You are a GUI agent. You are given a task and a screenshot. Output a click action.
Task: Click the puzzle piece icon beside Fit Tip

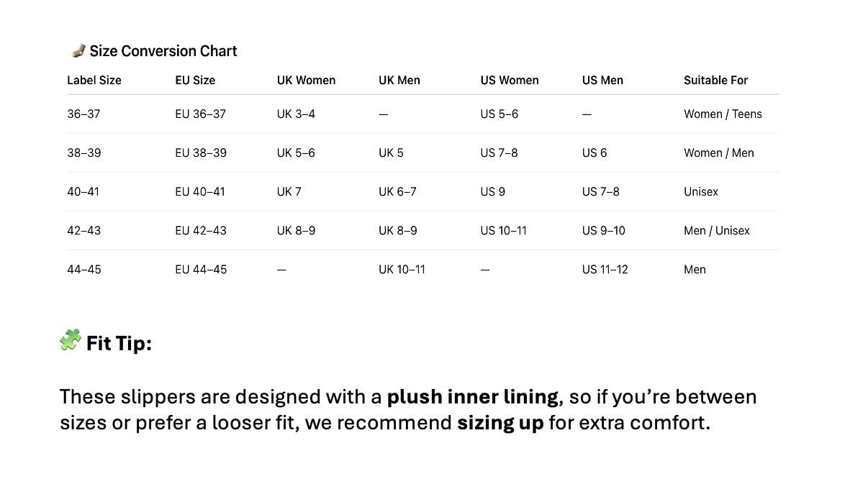[x=70, y=339]
